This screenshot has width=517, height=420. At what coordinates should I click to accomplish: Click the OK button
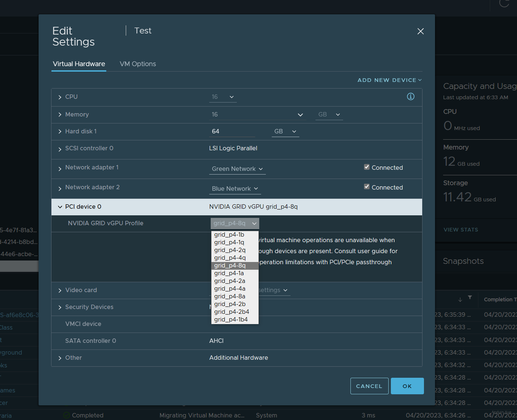pyautogui.click(x=407, y=386)
